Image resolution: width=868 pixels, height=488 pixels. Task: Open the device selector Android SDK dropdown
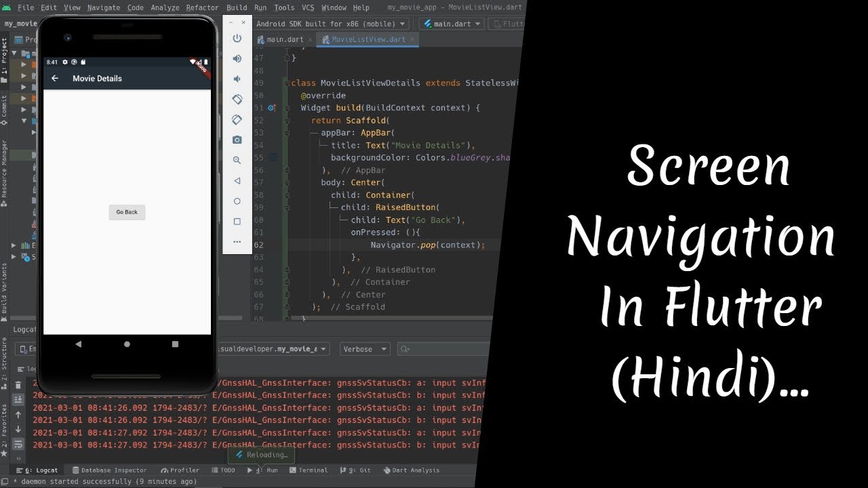pyautogui.click(x=332, y=24)
